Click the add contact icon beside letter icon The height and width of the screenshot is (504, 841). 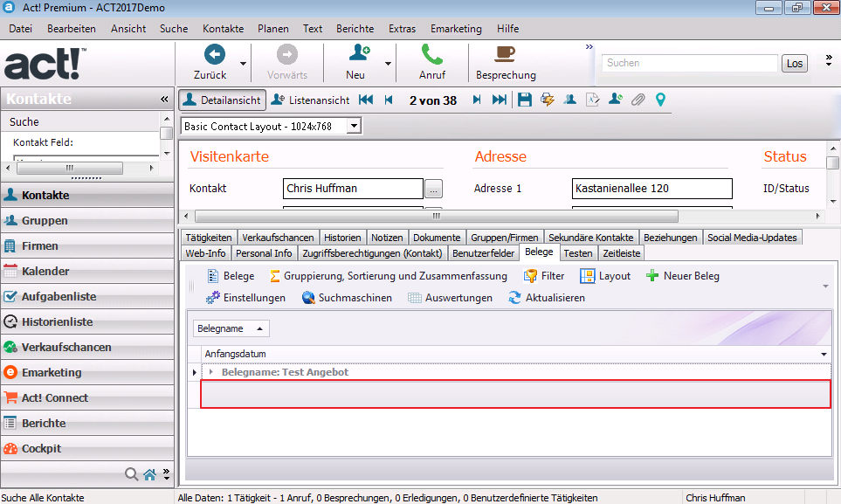point(615,100)
